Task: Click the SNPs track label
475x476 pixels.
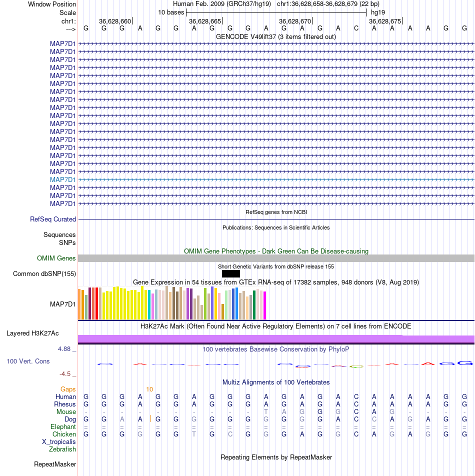Action: (x=67, y=242)
